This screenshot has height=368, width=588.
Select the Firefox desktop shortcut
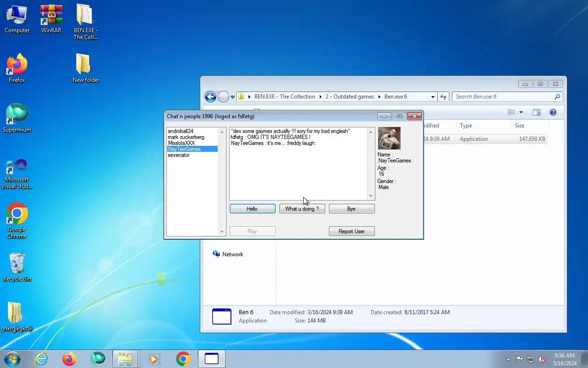tap(17, 69)
